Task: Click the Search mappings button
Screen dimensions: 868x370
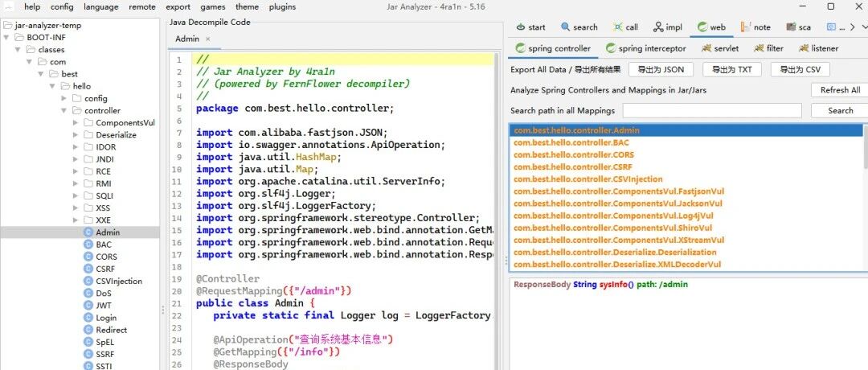Action: (x=840, y=110)
